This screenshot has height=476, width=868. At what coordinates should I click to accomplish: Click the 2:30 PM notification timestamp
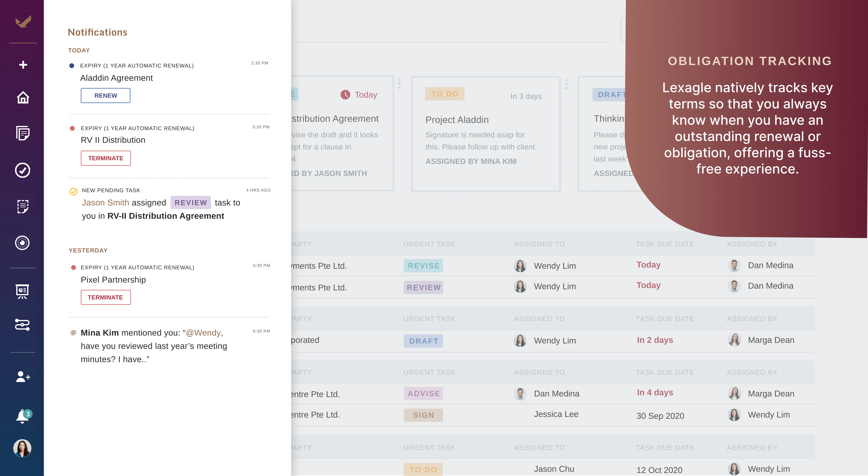260,63
